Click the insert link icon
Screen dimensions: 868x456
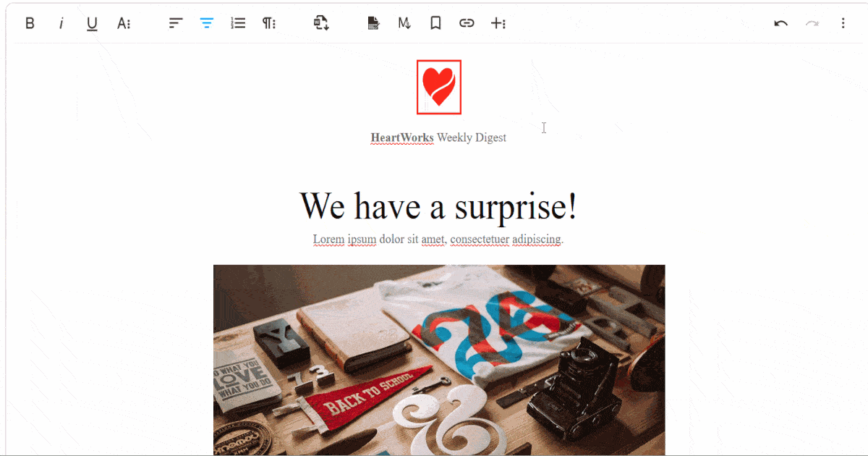pyautogui.click(x=467, y=23)
